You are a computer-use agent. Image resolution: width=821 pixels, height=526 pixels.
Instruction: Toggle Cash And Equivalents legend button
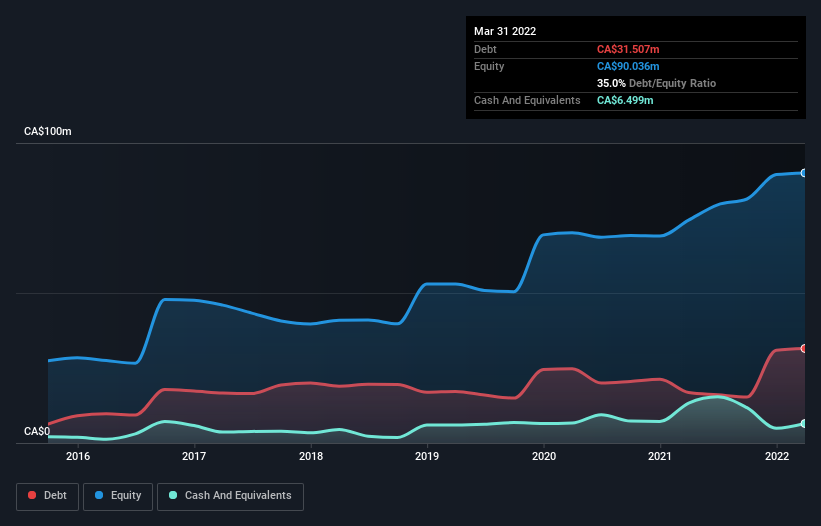coord(230,496)
